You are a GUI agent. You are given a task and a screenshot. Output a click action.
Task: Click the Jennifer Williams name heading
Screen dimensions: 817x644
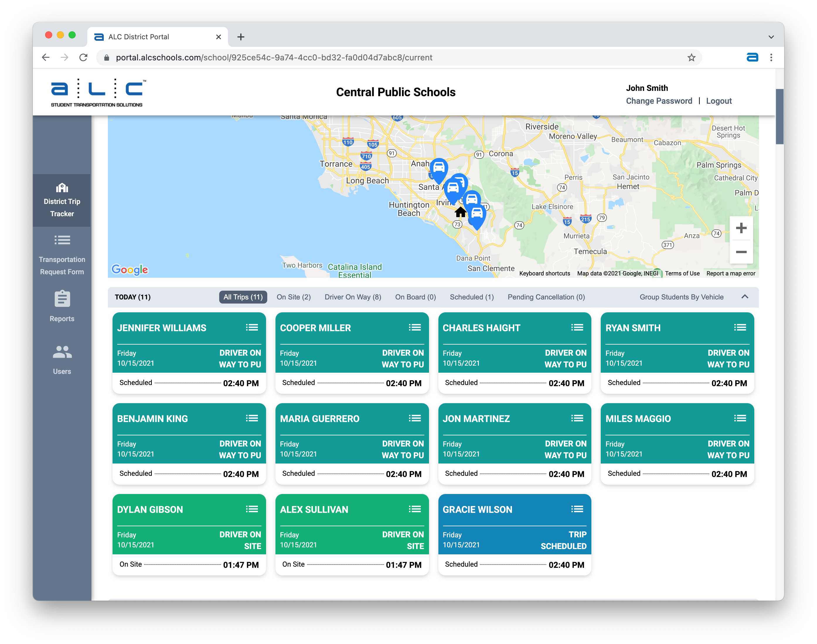(x=162, y=328)
